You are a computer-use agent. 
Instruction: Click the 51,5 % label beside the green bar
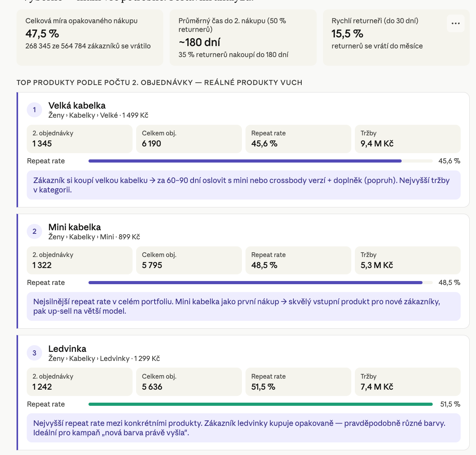(450, 404)
